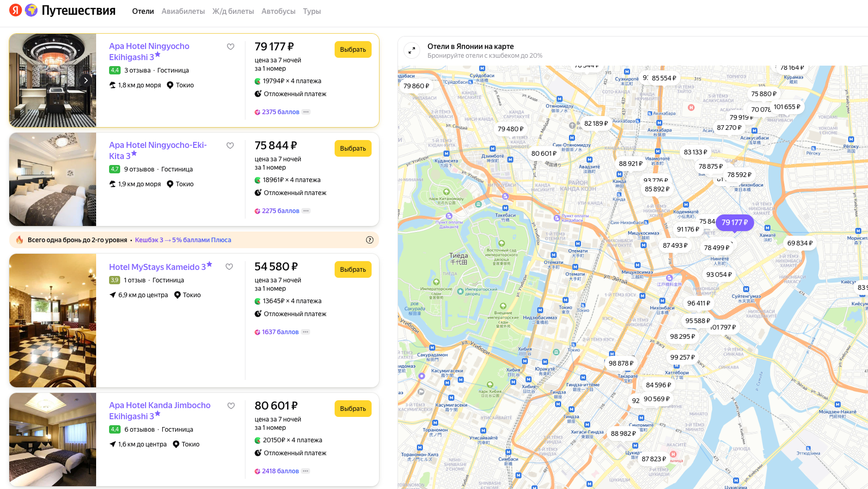Select the 84 596 ₽ map price marker
868x489 pixels.
(x=658, y=385)
